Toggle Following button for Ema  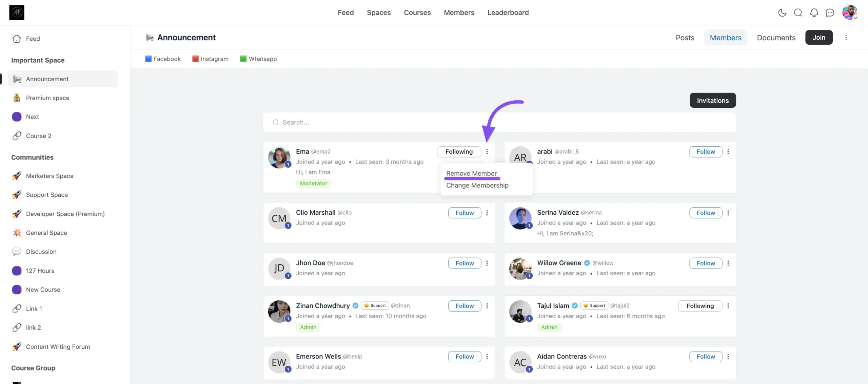(459, 152)
